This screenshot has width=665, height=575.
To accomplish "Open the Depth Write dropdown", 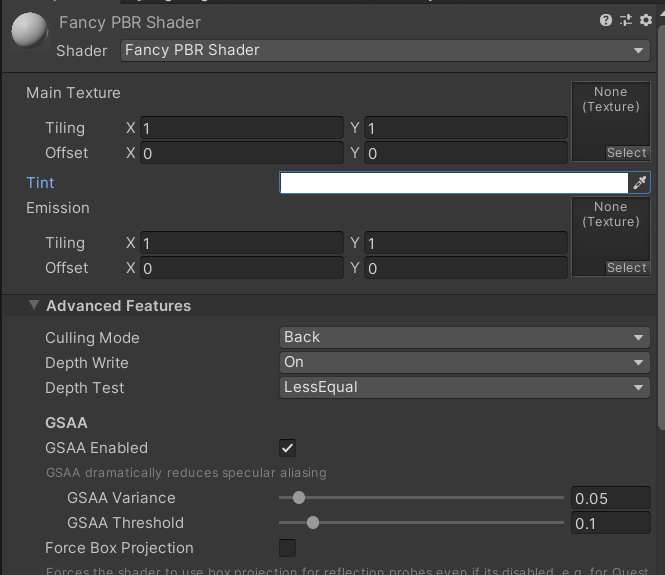I will click(x=464, y=363).
